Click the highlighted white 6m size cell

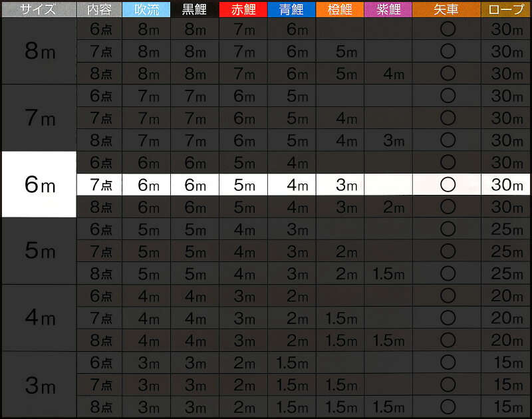click(38, 184)
